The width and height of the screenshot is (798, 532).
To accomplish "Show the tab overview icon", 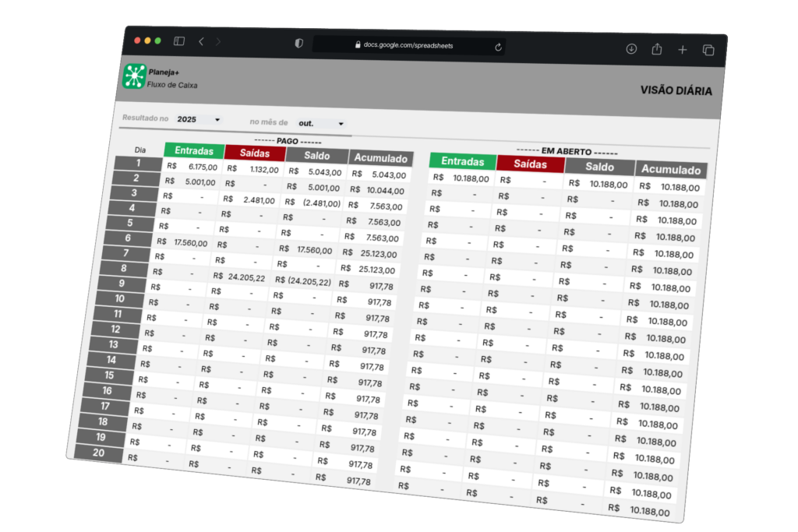I will 708,50.
